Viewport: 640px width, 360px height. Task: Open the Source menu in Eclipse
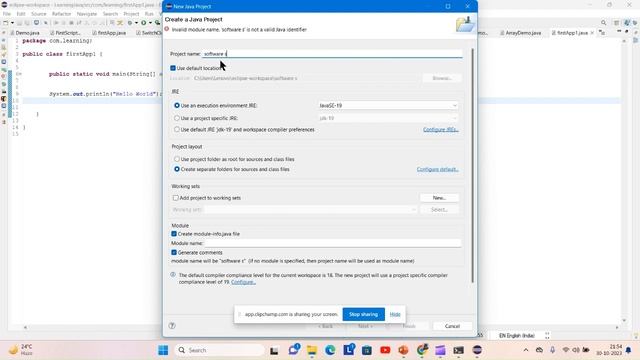tap(39, 14)
